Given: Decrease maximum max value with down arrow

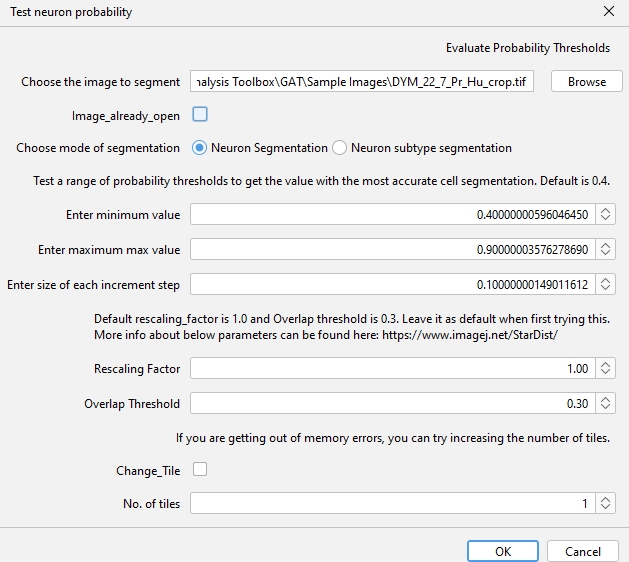Looking at the screenshot, I should tap(607, 254).
